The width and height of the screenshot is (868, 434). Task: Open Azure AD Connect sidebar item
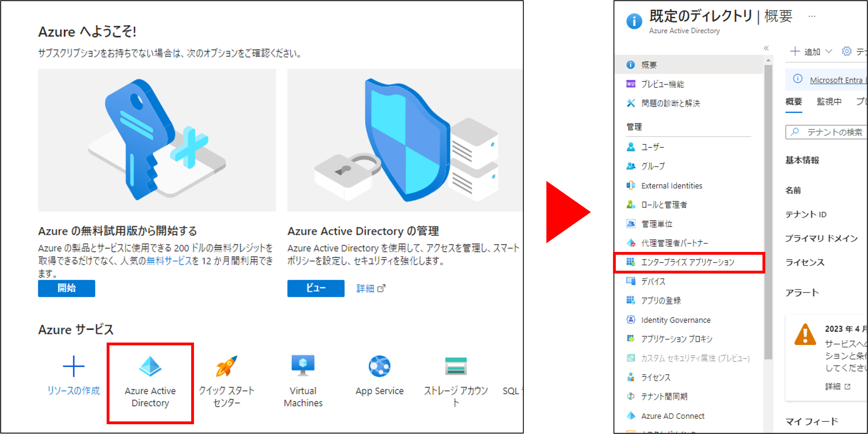[x=673, y=416]
